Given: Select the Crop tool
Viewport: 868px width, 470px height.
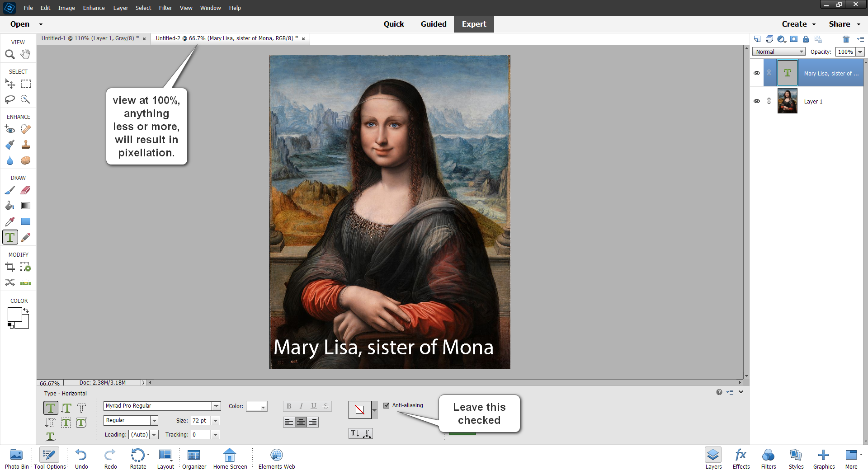Looking at the screenshot, I should coord(10,267).
